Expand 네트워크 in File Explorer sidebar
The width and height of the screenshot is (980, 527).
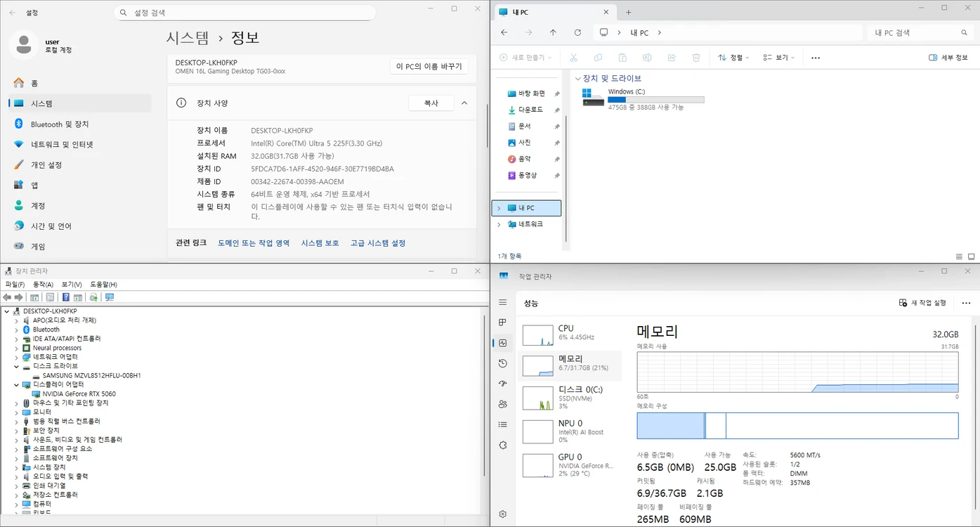point(499,224)
